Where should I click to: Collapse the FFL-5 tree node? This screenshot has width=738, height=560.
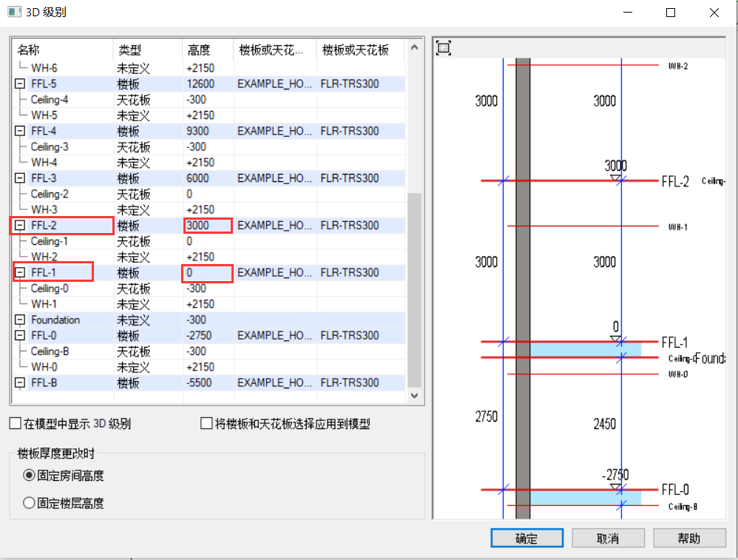click(20, 84)
